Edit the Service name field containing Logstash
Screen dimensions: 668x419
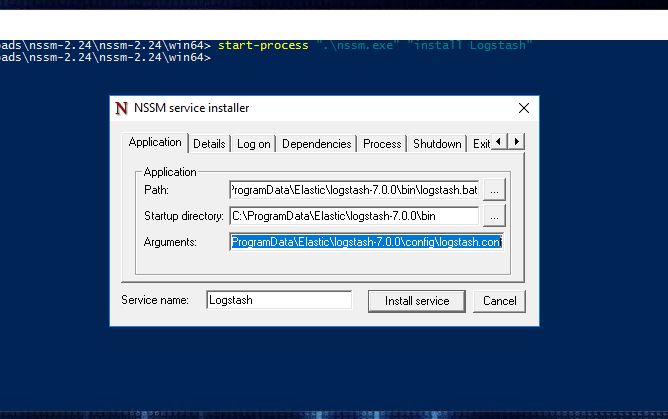[279, 300]
